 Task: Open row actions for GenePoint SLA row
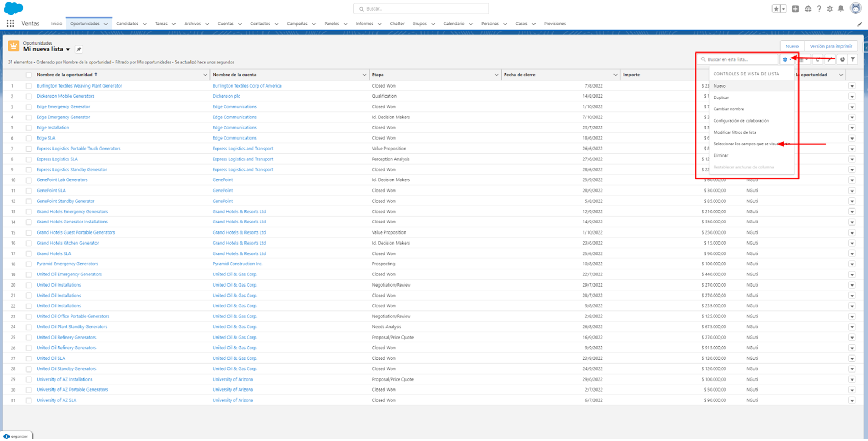tap(852, 191)
